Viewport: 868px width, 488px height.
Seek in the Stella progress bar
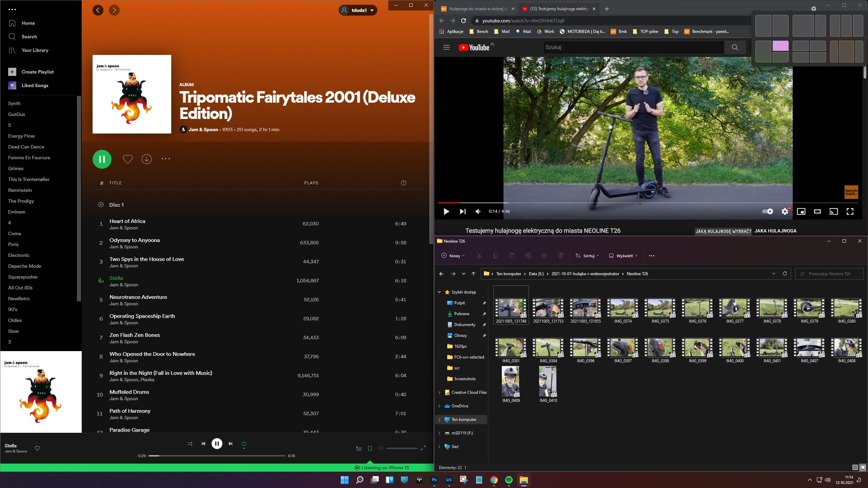pyautogui.click(x=217, y=456)
